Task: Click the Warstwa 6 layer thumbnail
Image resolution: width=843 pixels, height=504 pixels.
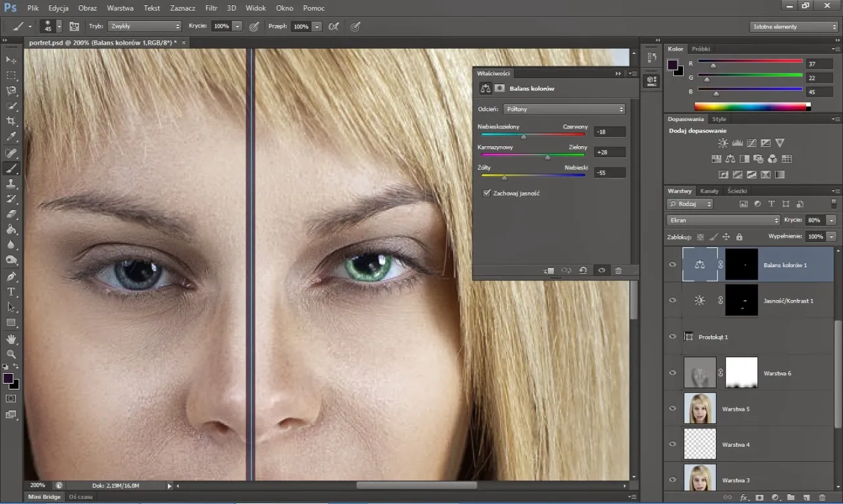Action: tap(700, 373)
